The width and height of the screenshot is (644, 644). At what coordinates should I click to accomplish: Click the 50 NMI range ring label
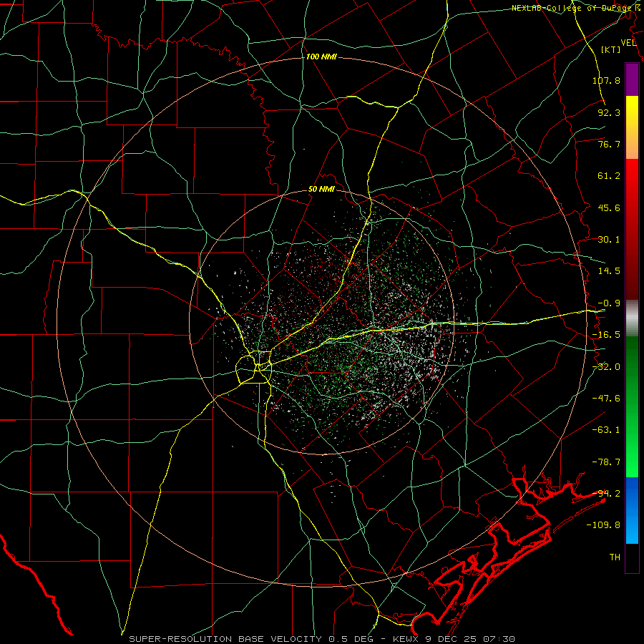click(321, 190)
